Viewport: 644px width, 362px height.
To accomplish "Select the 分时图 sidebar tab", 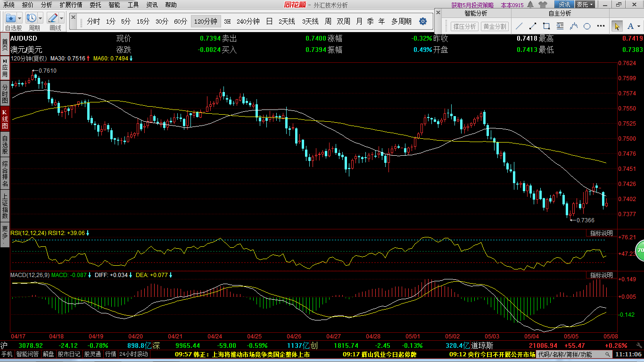I will 5,93.
